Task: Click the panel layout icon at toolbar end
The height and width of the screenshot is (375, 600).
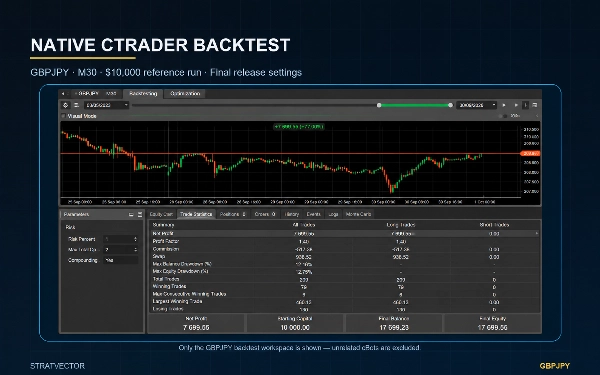Action: point(535,105)
